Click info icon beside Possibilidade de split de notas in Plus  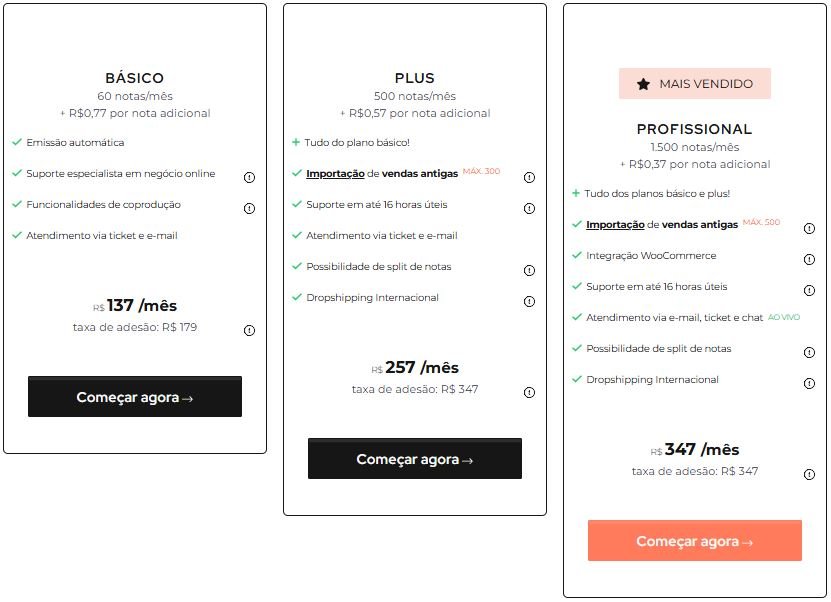(x=529, y=269)
